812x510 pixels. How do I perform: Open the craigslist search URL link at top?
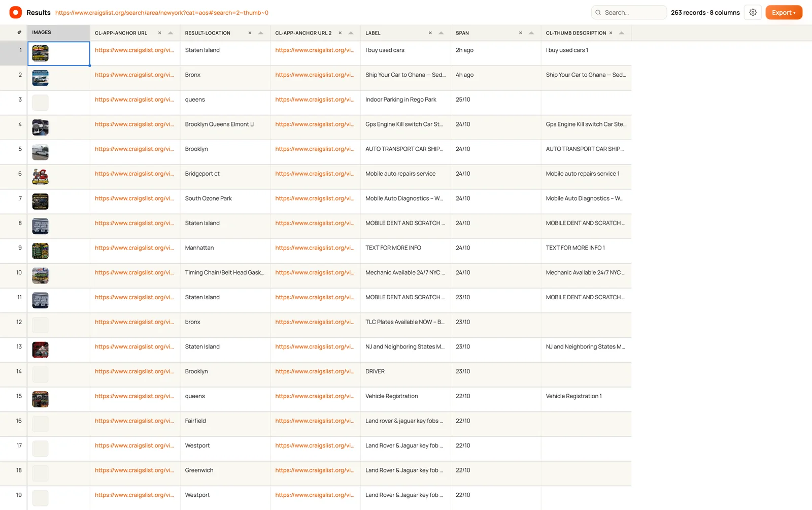(162, 13)
